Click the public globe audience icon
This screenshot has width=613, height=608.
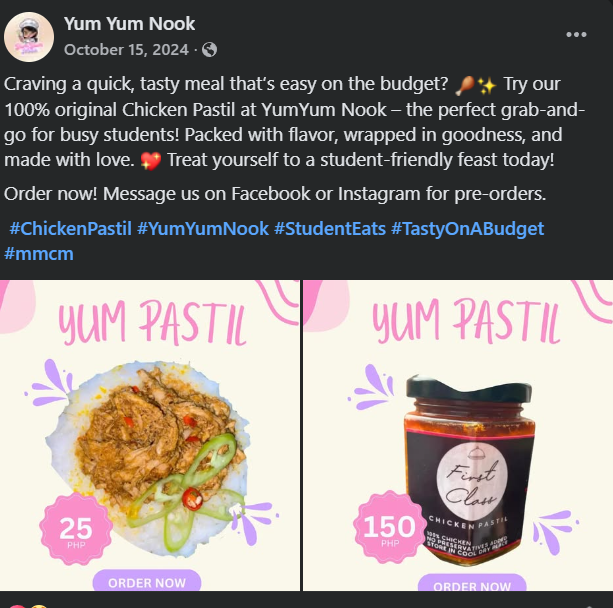[x=209, y=50]
